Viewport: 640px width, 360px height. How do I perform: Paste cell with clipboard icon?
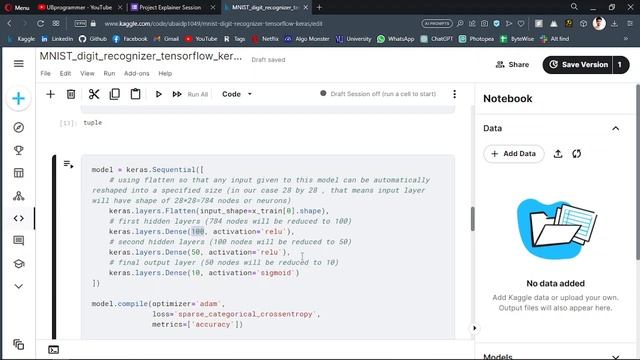click(x=136, y=94)
